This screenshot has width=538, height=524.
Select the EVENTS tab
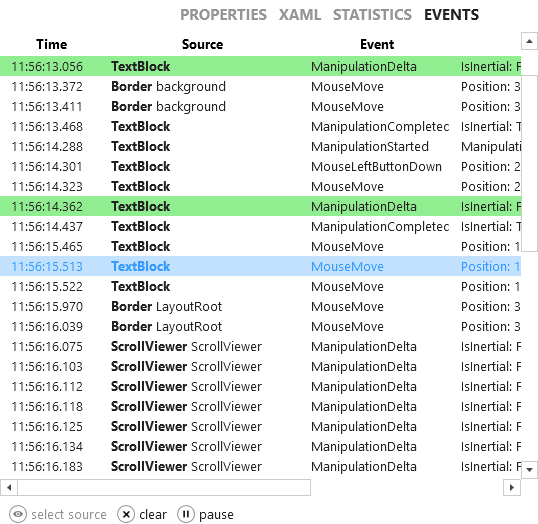click(x=451, y=15)
